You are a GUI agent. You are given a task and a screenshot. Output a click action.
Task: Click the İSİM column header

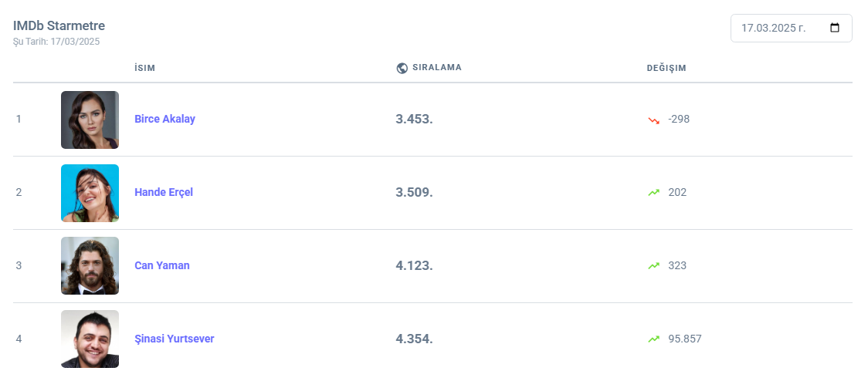tap(145, 68)
